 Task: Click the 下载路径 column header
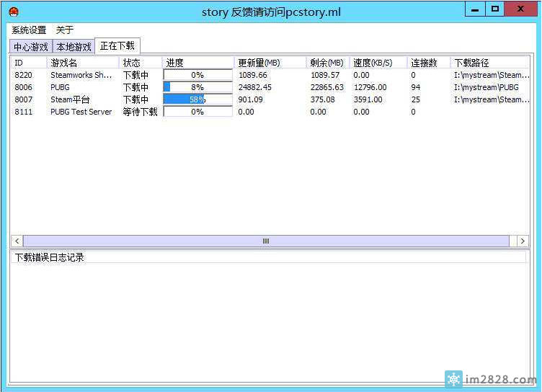tap(490, 63)
